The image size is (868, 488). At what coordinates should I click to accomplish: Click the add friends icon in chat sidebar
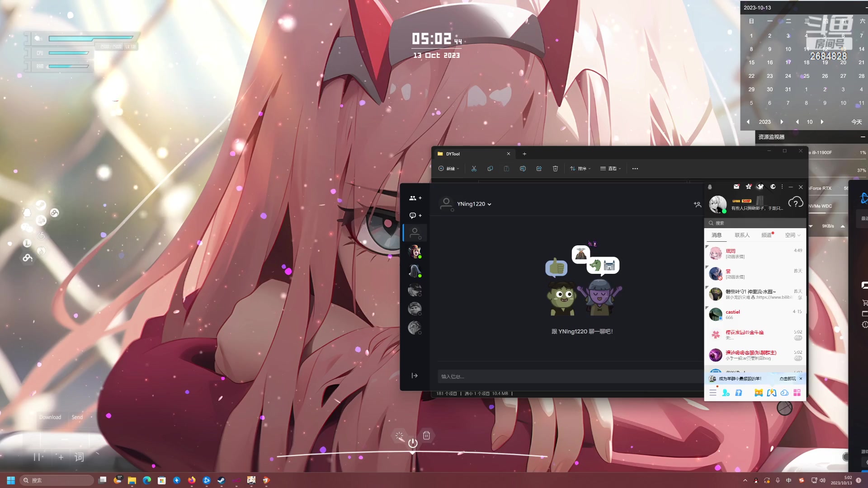tap(415, 198)
